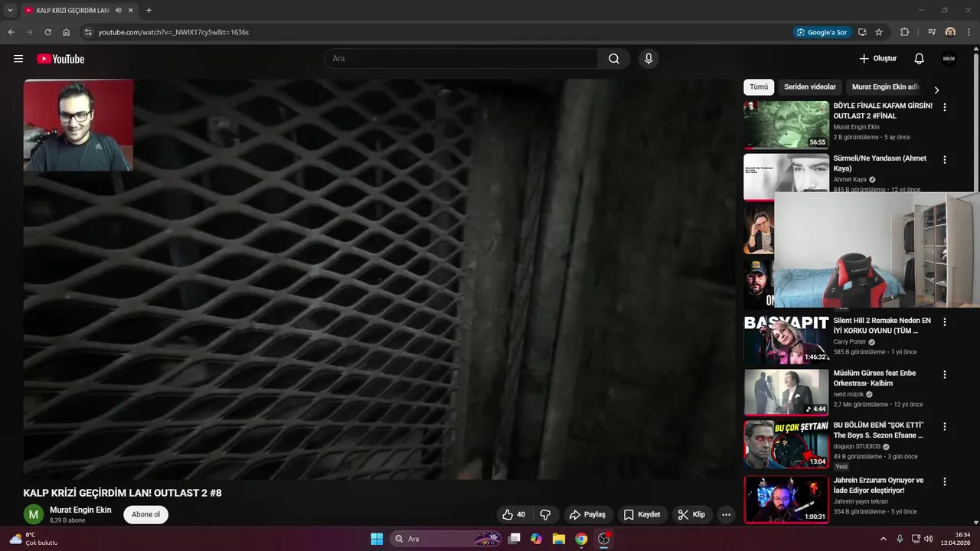Go back in browser history
This screenshot has height=551, width=980.
click(x=11, y=32)
